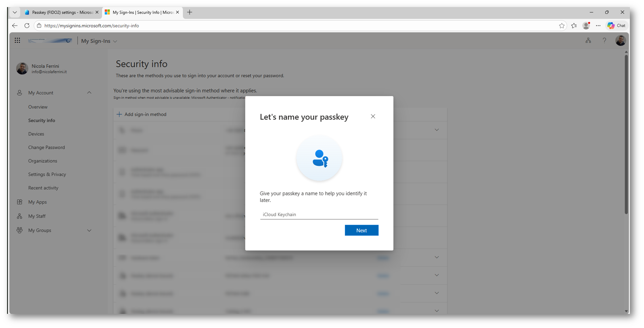Image resolution: width=644 pixels, height=328 pixels.
Task: Click Next in the passkey naming dialog
Action: tap(361, 230)
